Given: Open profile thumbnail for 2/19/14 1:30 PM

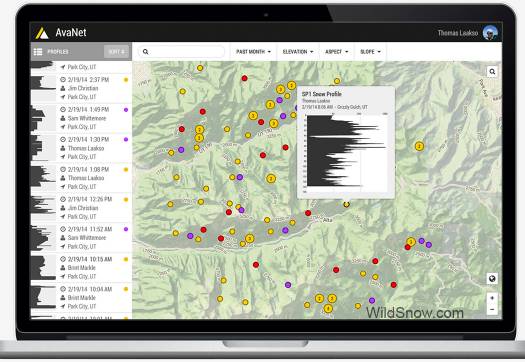Looking at the screenshot, I should coord(43,148).
